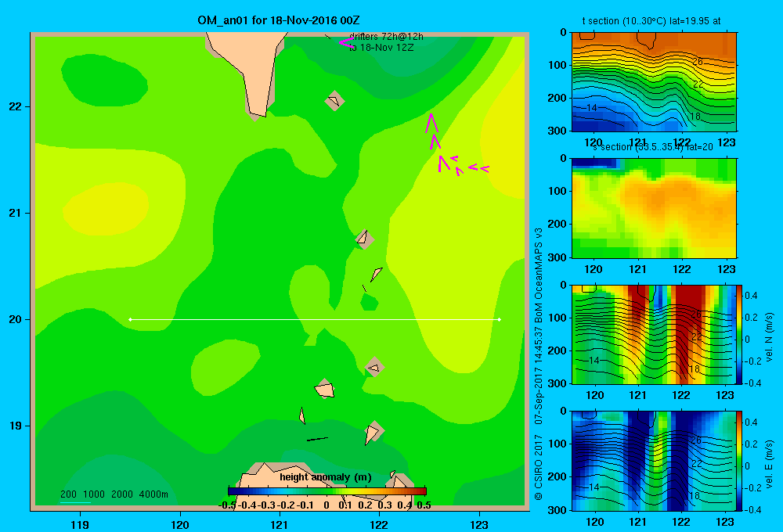Click longitude label 121 under the main map
Image resolution: width=783 pixels, height=532 pixels.
click(x=280, y=524)
